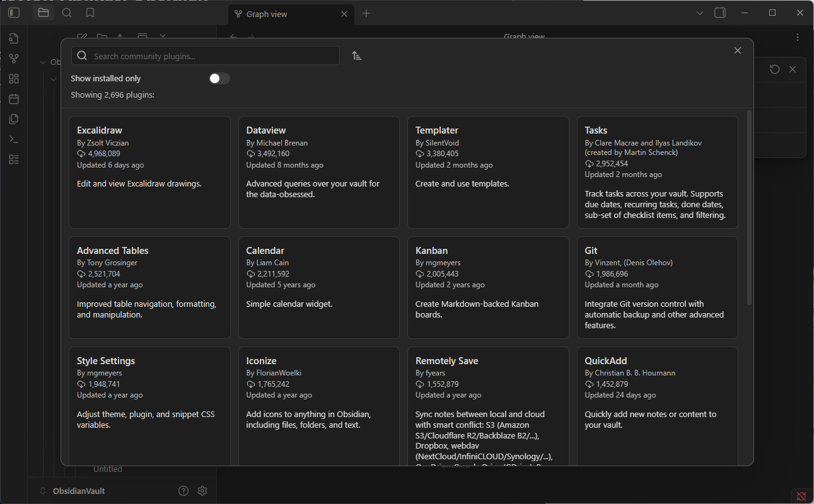The image size is (814, 504).
Task: Open canvas icon in left ribbon
Action: tap(14, 79)
